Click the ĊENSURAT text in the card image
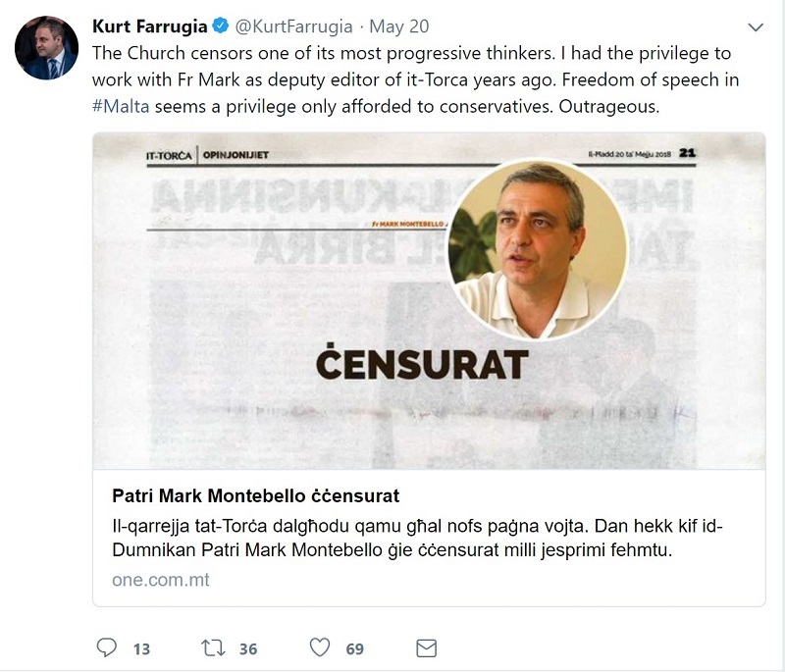Image resolution: width=785 pixels, height=672 pixels. (422, 363)
